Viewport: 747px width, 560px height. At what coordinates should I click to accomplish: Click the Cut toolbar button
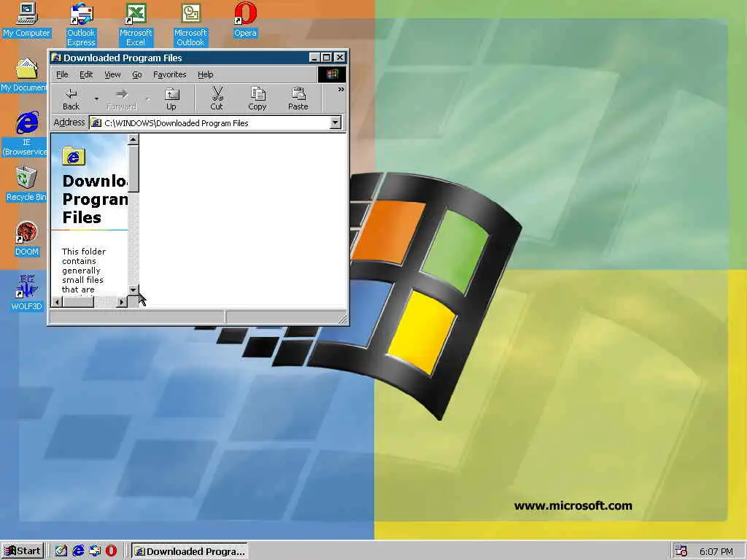(217, 99)
